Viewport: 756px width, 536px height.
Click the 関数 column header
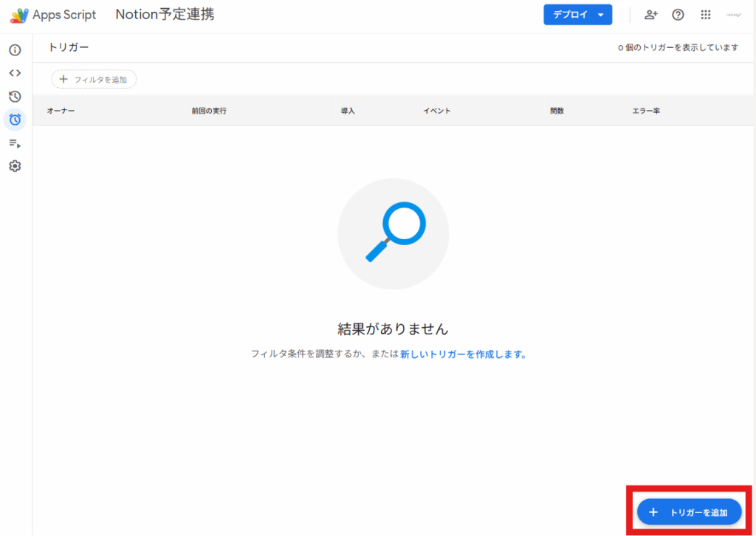(557, 111)
